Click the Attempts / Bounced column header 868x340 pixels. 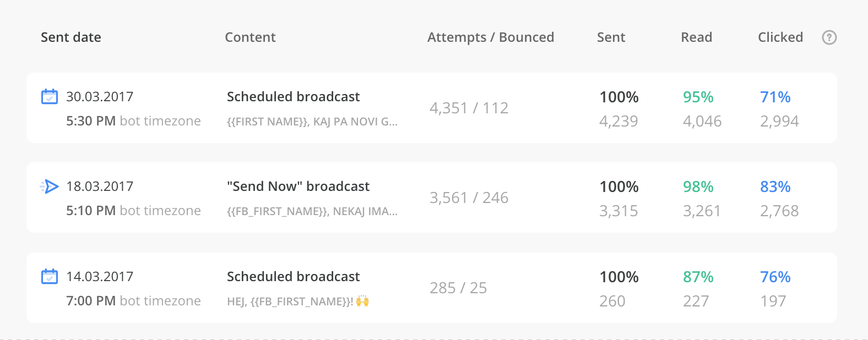click(x=490, y=37)
